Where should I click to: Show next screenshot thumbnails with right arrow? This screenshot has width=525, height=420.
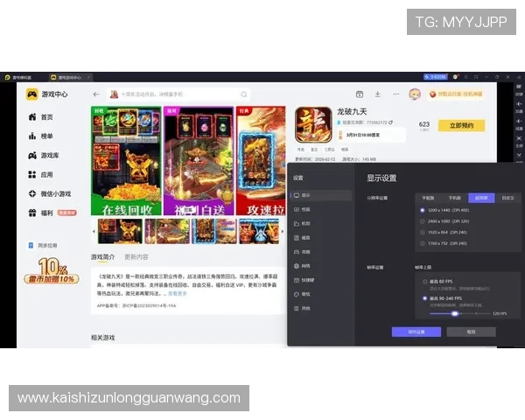[x=283, y=231]
